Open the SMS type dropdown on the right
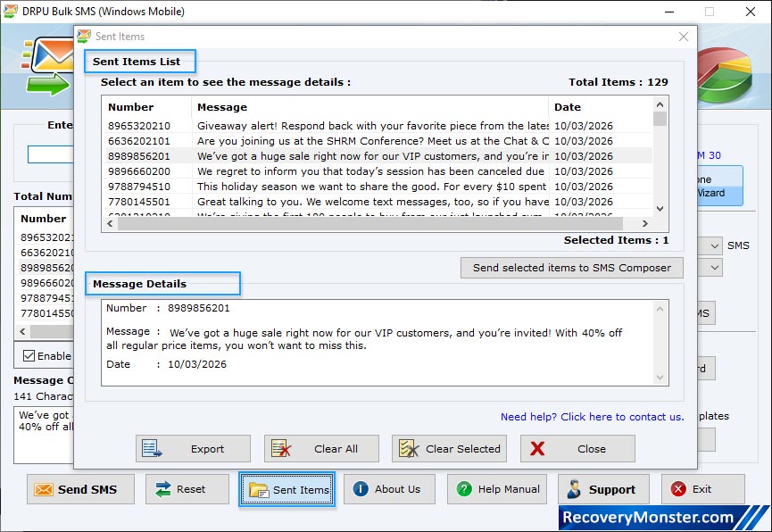 tap(715, 245)
